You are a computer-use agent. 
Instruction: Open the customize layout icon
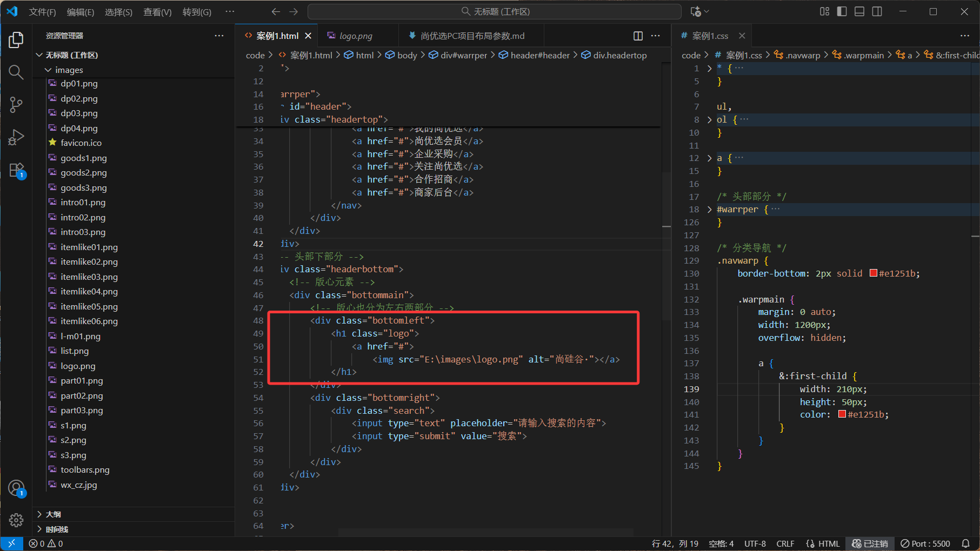[x=824, y=11]
